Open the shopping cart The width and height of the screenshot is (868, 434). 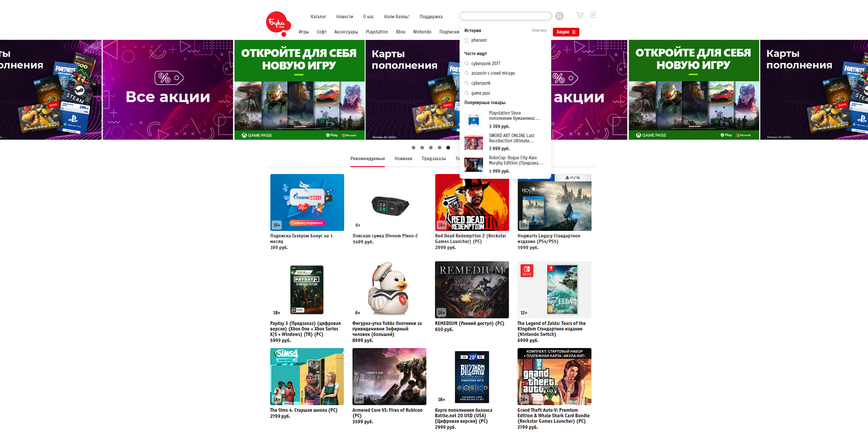(x=579, y=15)
